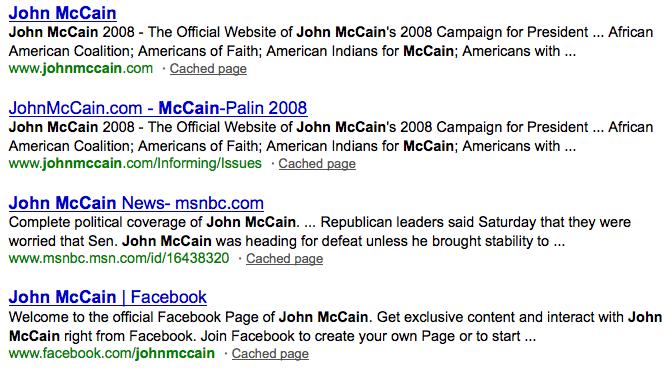The height and width of the screenshot is (369, 671).
Task: View cached page for facebook.com/johnmccain
Action: click(270, 354)
